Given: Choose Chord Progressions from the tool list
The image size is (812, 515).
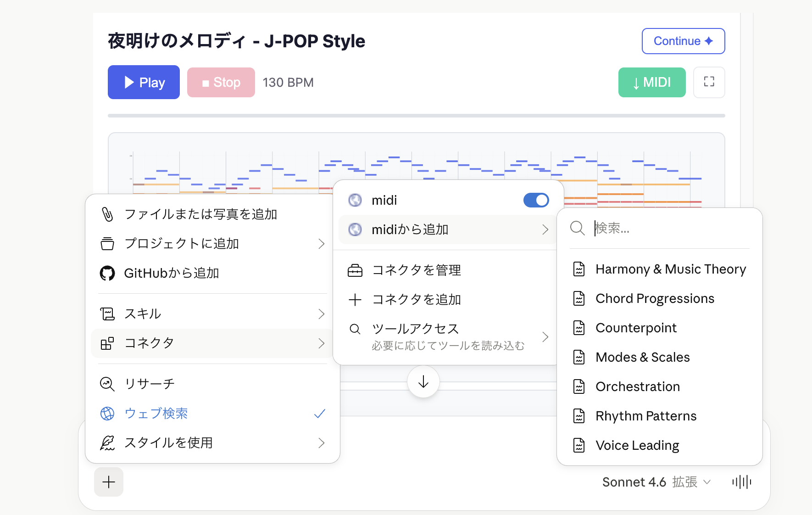Looking at the screenshot, I should coord(655,298).
